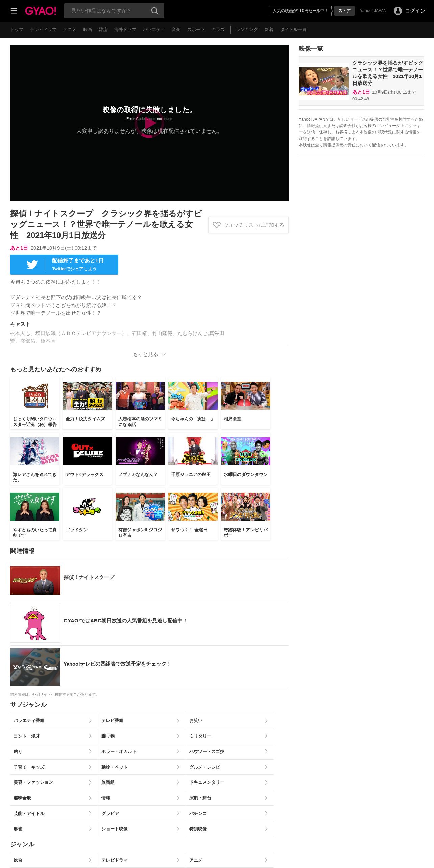Open 奇跡体験！アンビリバボー card
Viewport: 434px width, 868px height.
(246, 514)
